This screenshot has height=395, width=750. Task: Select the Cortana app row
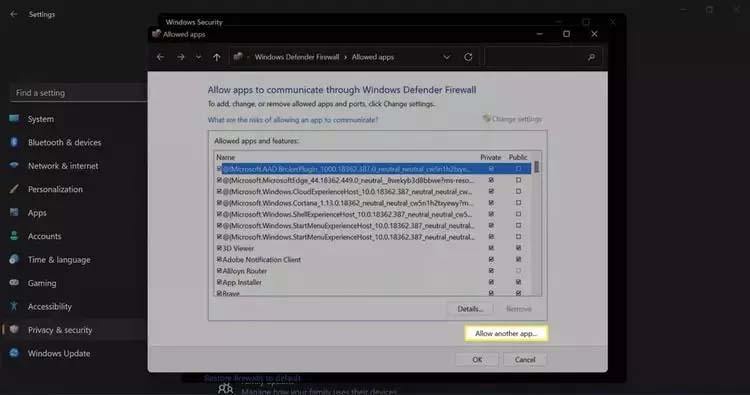pos(373,203)
